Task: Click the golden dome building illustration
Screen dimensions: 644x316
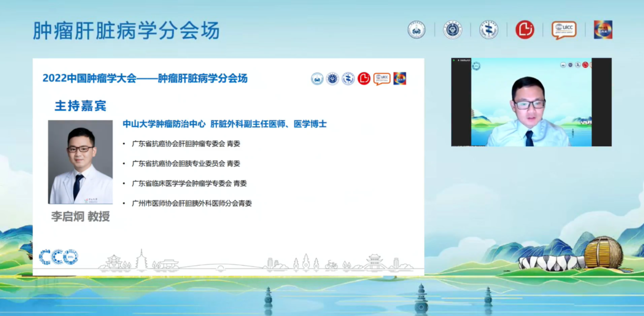Action: click(x=603, y=252)
